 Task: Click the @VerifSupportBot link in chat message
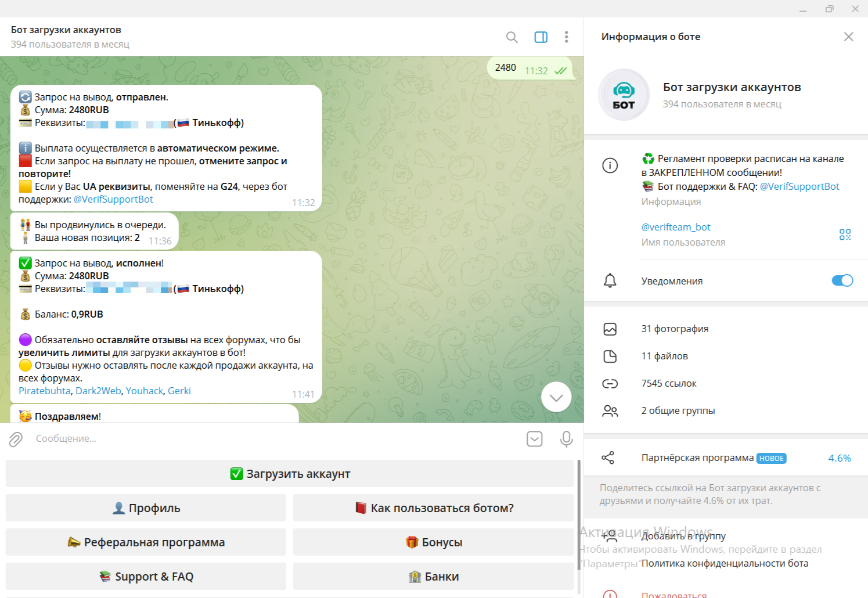114,199
